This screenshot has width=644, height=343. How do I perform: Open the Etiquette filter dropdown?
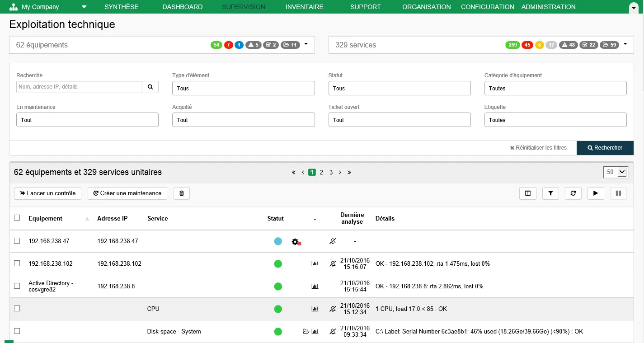555,120
